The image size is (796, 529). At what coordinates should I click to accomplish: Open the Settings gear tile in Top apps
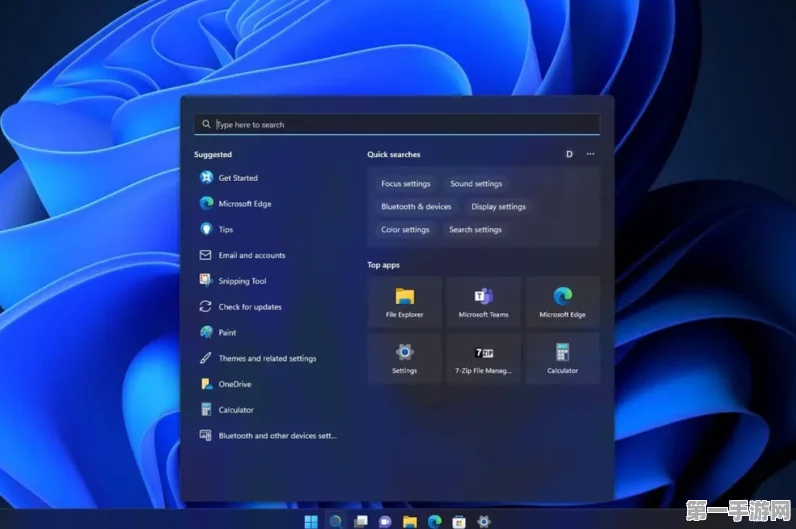click(405, 358)
